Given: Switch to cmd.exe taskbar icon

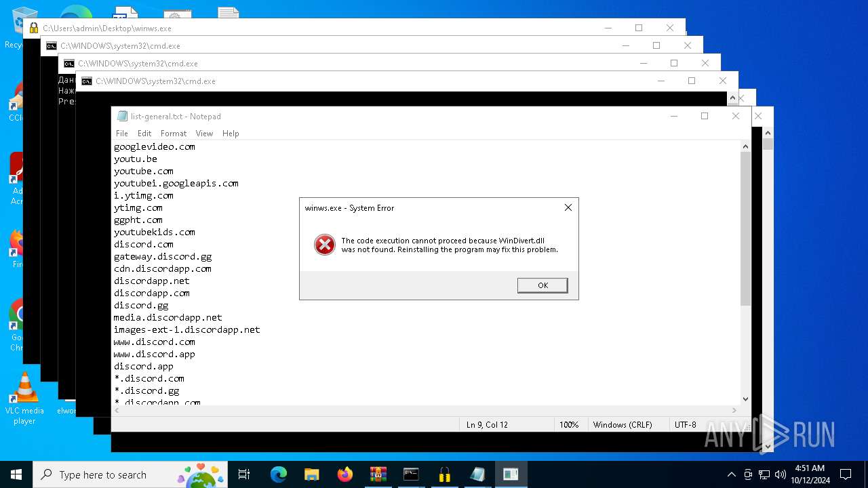Looking at the screenshot, I should pyautogui.click(x=411, y=474).
